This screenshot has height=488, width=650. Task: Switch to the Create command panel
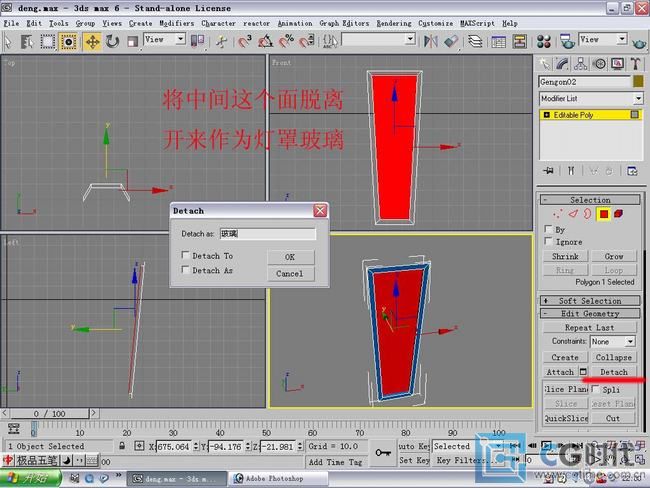click(544, 64)
